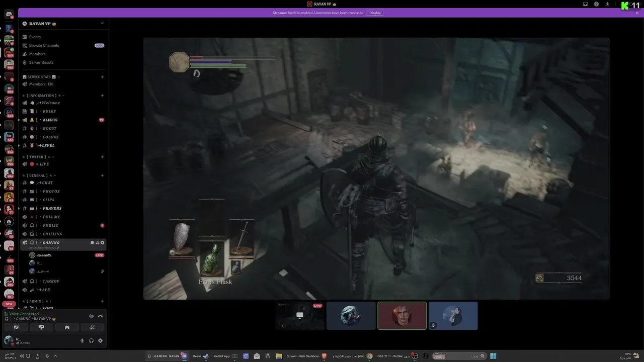The height and width of the screenshot is (362, 644).
Task: Open Steam from the taskbar
Action: (x=200, y=356)
